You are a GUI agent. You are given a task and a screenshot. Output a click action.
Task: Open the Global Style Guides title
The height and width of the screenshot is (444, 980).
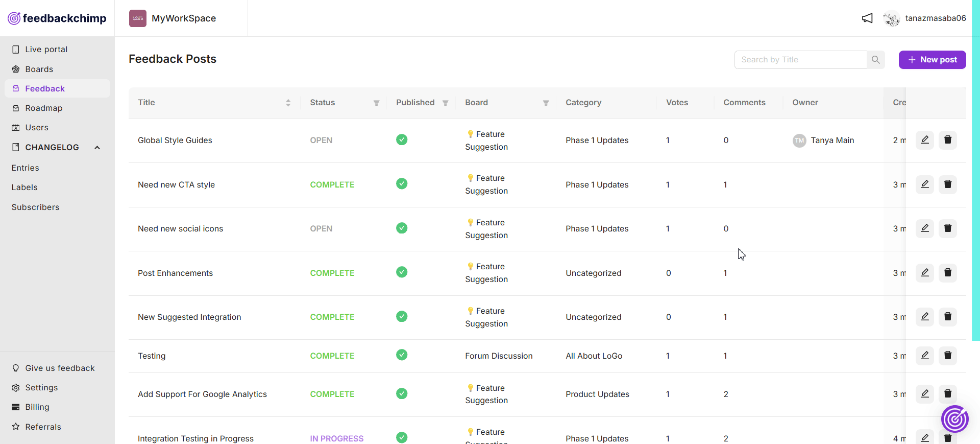[x=175, y=141]
